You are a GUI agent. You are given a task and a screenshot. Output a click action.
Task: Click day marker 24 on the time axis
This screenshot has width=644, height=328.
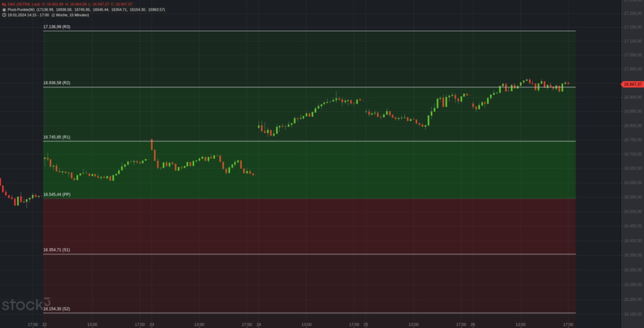[x=258, y=325]
